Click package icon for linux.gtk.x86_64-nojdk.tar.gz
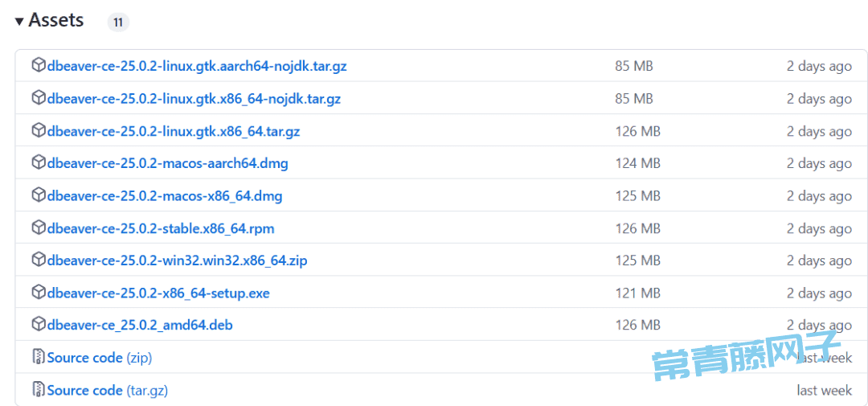This screenshot has height=406, width=868. point(39,99)
